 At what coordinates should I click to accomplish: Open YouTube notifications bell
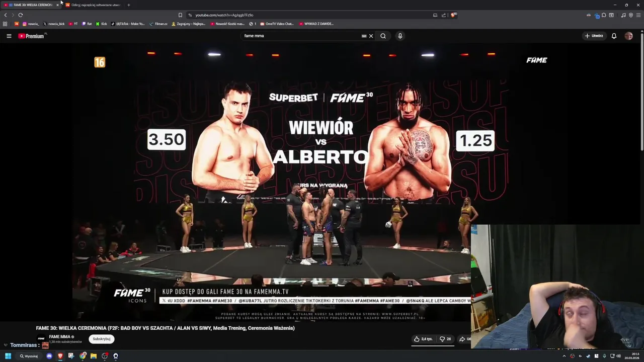(x=614, y=36)
